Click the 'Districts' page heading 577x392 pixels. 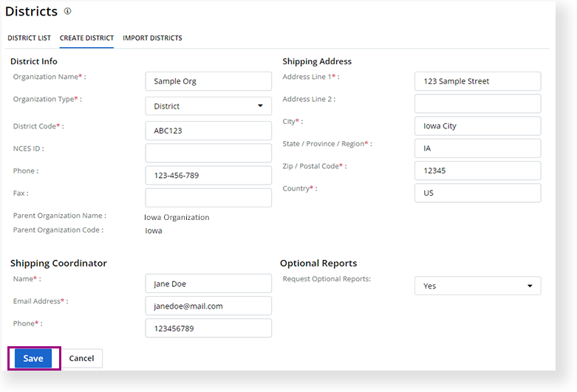[31, 11]
